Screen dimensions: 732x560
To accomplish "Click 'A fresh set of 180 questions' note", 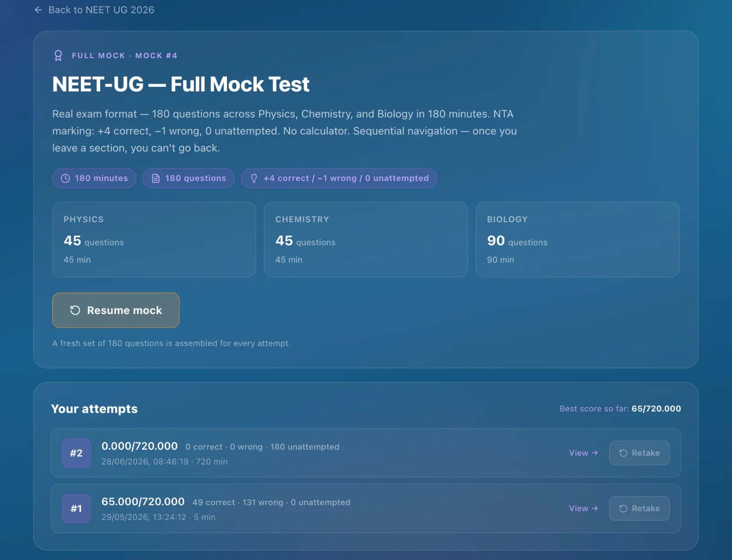I will pyautogui.click(x=172, y=343).
